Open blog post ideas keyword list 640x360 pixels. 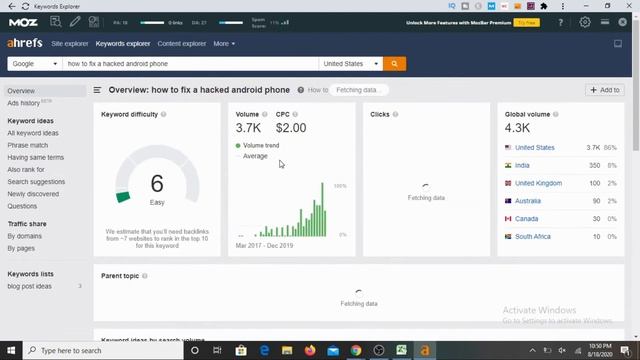pyautogui.click(x=29, y=286)
